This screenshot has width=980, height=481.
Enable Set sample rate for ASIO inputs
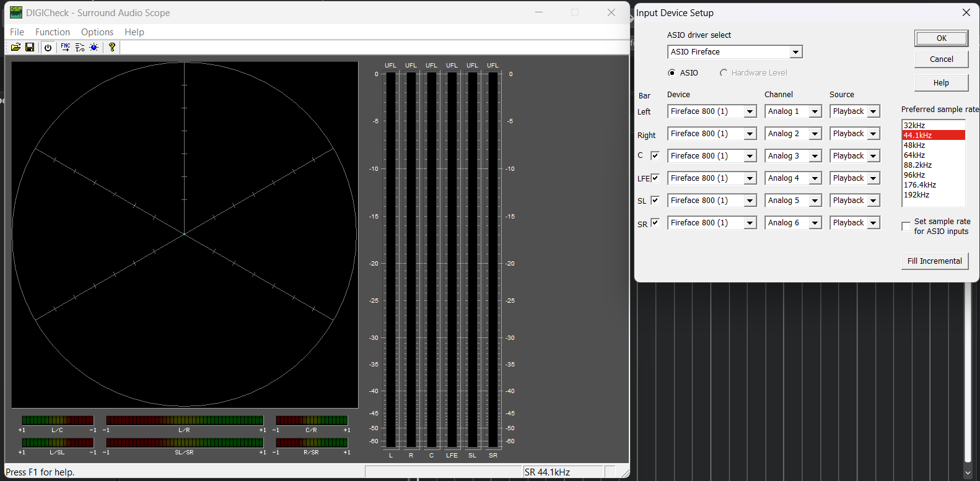pos(906,227)
